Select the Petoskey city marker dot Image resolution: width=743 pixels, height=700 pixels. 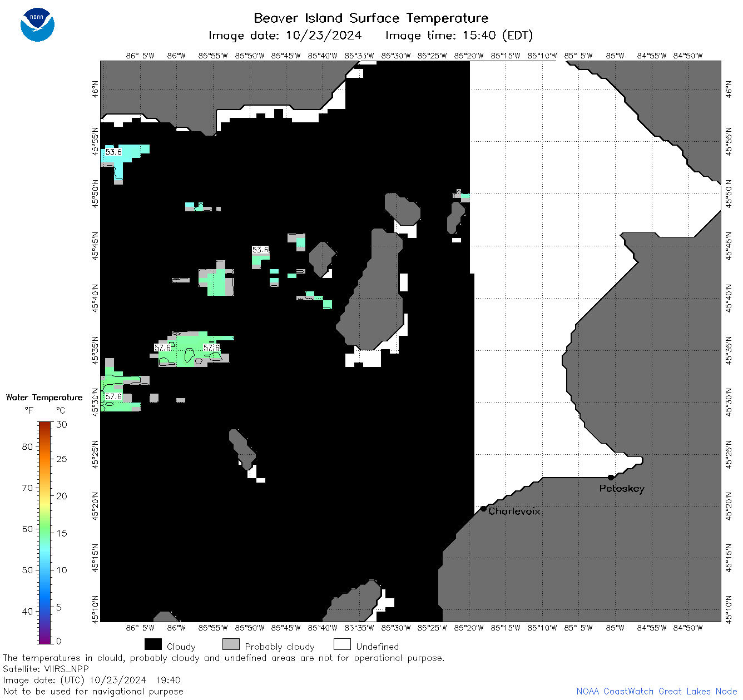point(611,478)
